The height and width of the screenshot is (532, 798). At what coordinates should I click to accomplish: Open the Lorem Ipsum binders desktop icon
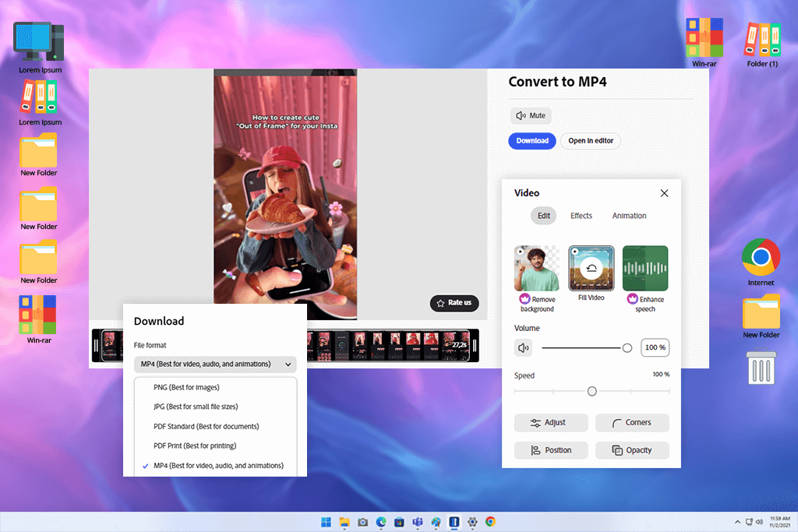click(40, 104)
